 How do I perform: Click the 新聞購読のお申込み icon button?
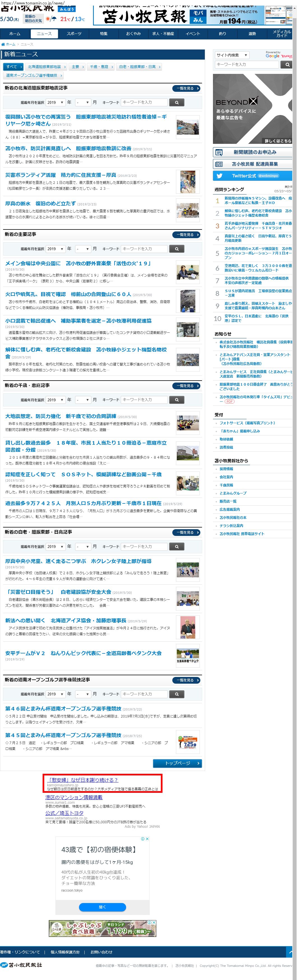(x=219, y=152)
